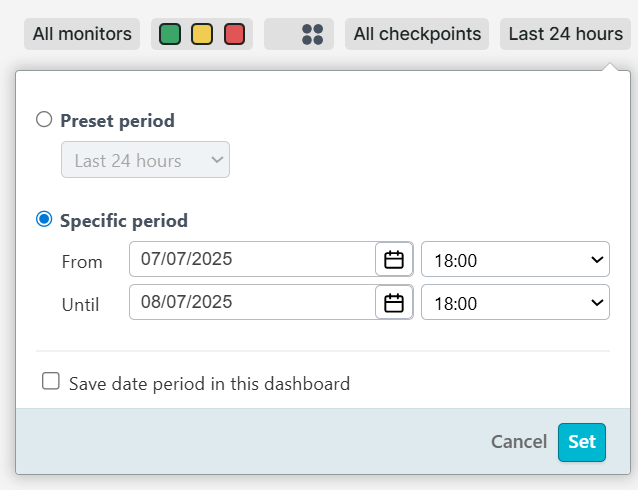This screenshot has width=638, height=490.
Task: Click the Specific period label text
Action: coord(124,220)
